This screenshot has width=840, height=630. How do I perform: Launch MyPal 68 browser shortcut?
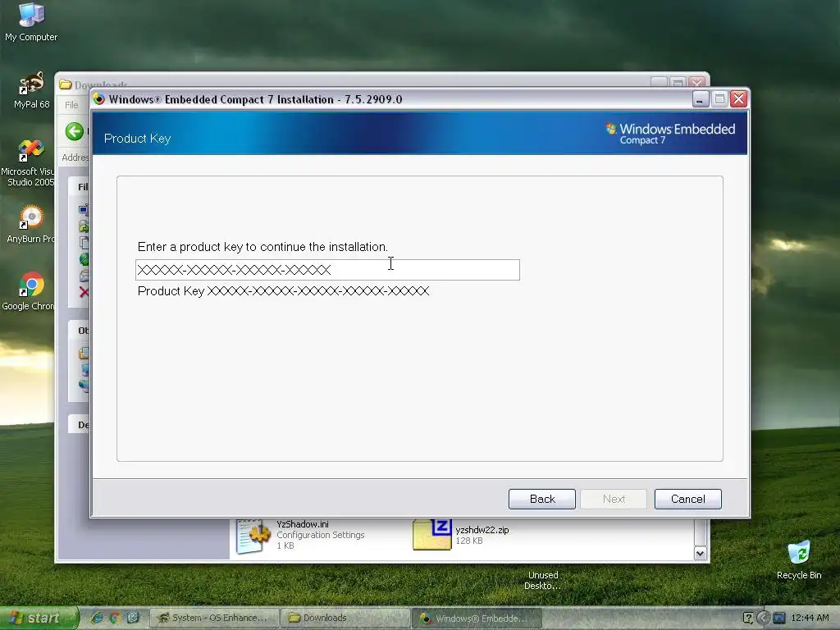pos(31,89)
